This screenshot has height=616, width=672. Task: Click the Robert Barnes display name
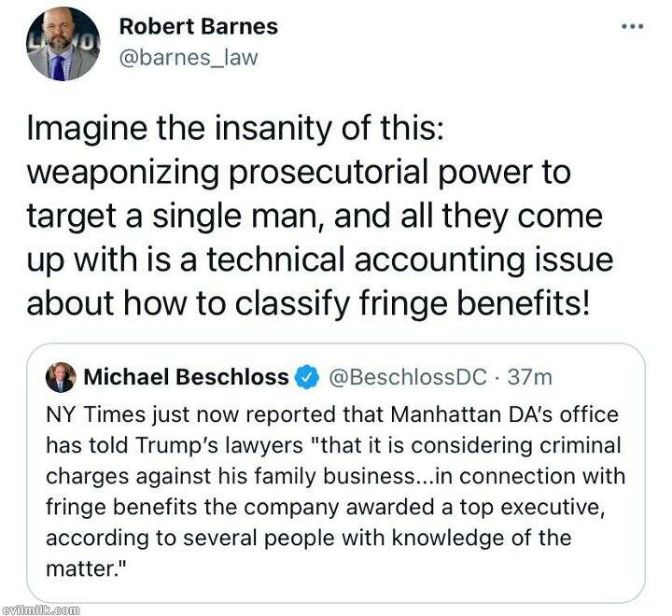(x=198, y=26)
